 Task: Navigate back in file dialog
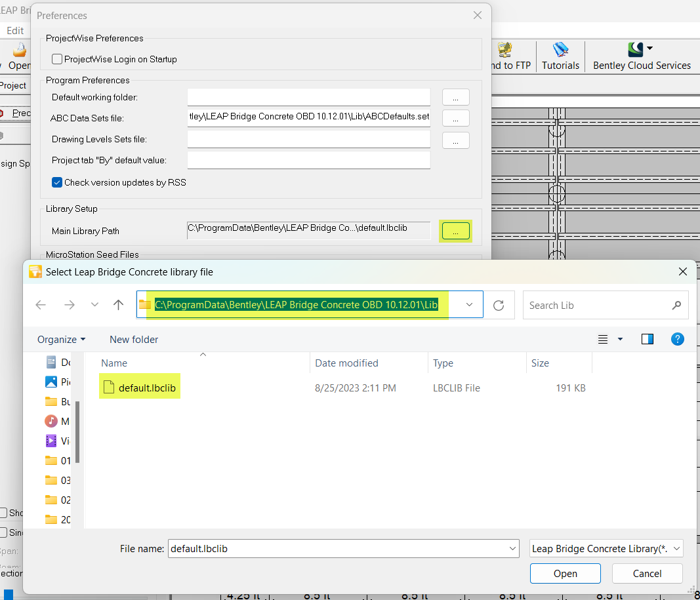[41, 305]
